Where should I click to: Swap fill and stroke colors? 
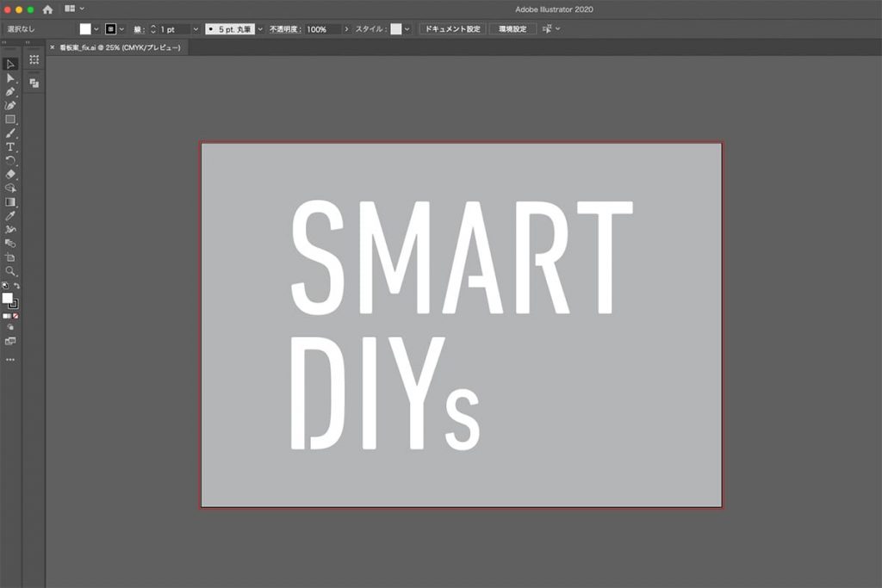[16, 286]
